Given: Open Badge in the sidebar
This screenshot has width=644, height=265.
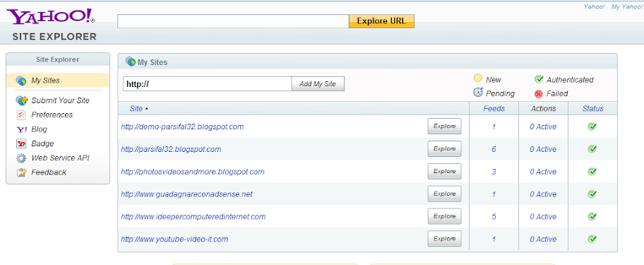Looking at the screenshot, I should pos(42,143).
